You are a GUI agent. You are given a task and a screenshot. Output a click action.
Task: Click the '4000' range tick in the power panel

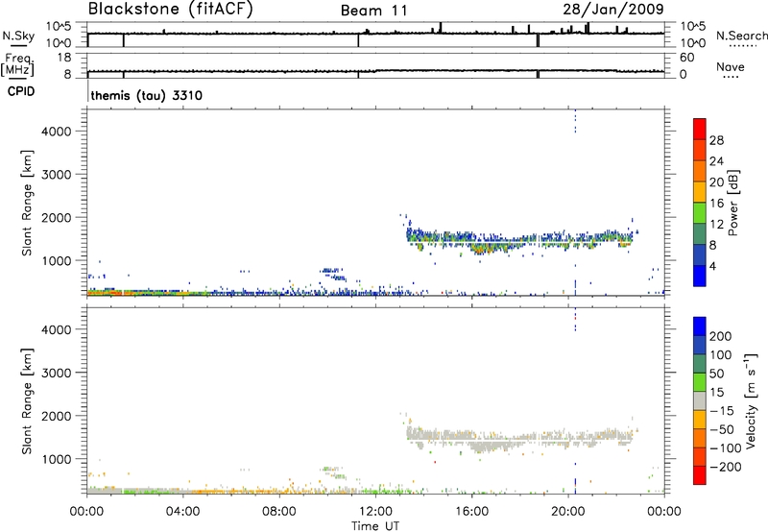click(x=57, y=132)
